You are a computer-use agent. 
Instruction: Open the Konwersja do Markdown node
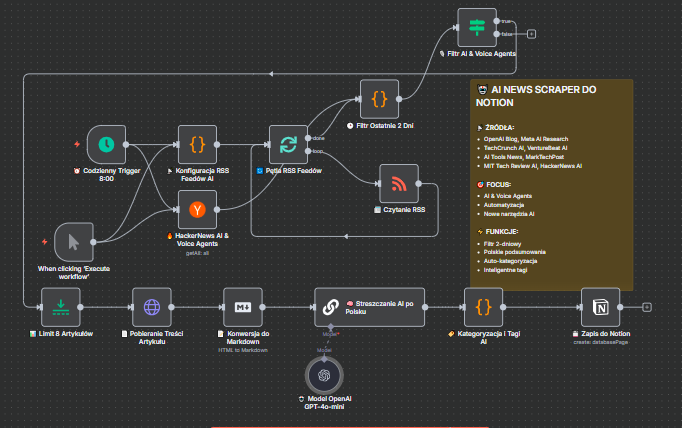click(x=243, y=307)
